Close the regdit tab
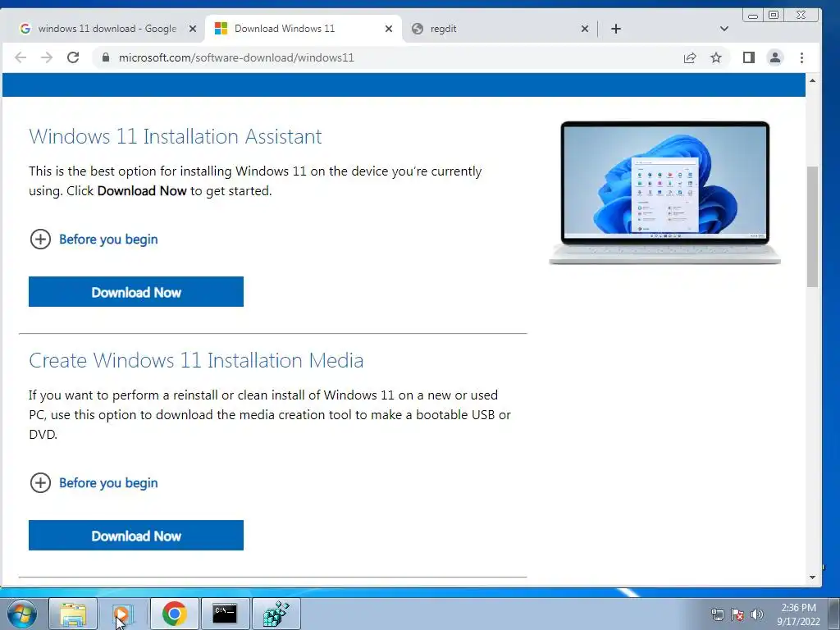 [585, 29]
